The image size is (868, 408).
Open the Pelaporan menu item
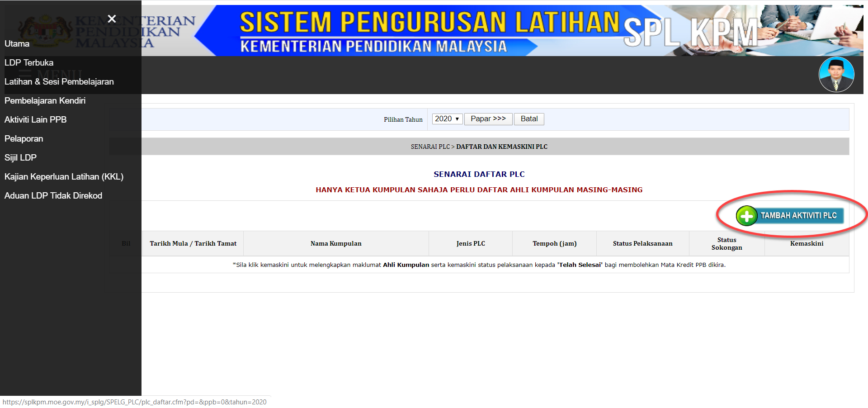pyautogui.click(x=24, y=139)
